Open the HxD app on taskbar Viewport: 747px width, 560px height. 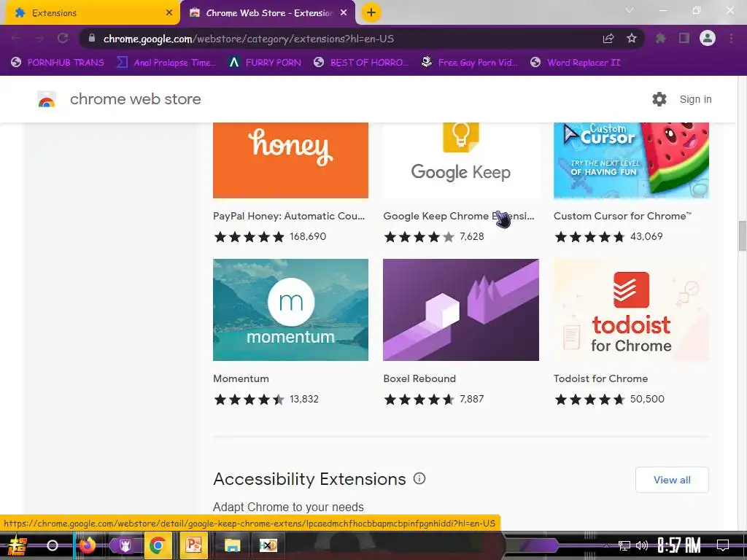tap(268, 545)
